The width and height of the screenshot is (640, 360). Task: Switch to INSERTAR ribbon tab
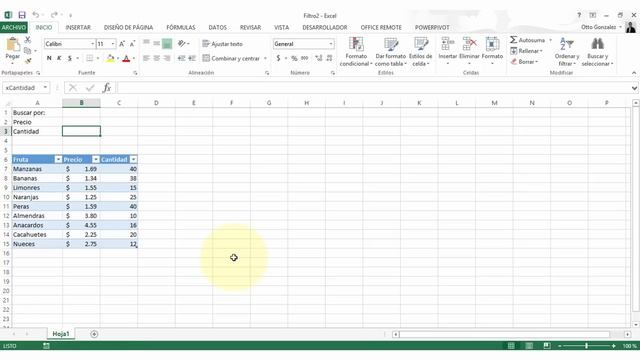click(x=78, y=27)
